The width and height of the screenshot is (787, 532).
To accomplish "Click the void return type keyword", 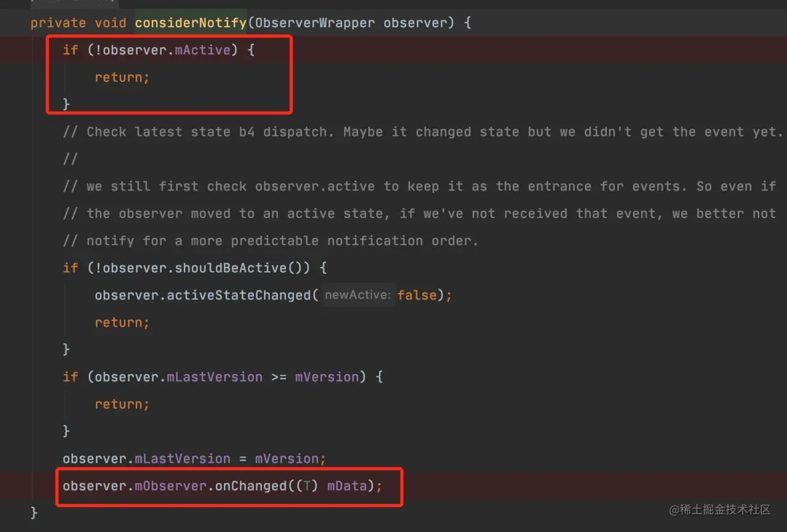I will tap(110, 23).
